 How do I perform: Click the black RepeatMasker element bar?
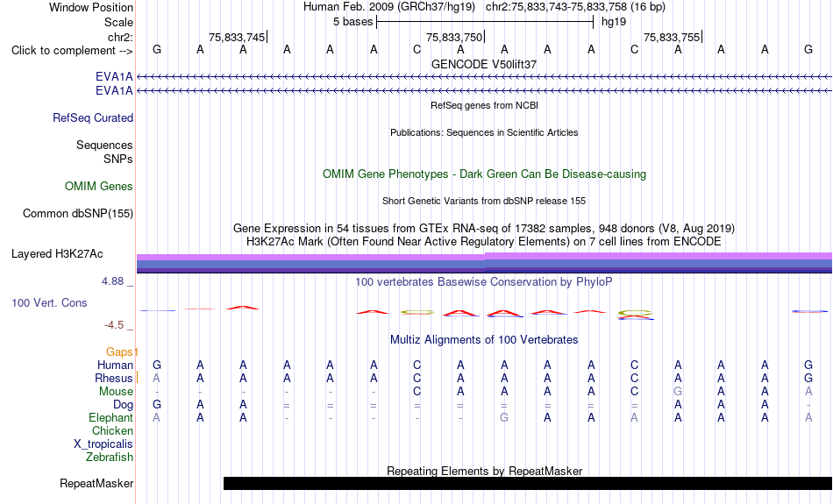(x=528, y=483)
